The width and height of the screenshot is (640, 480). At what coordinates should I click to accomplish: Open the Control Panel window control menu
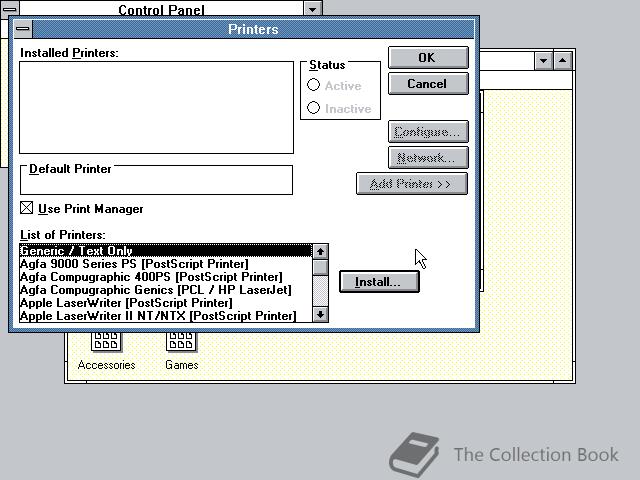[x=10, y=9]
